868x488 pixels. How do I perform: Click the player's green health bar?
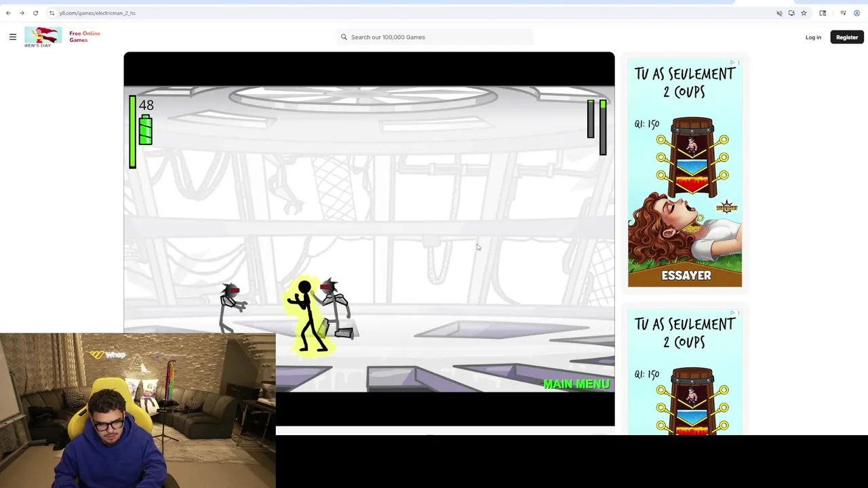point(132,131)
